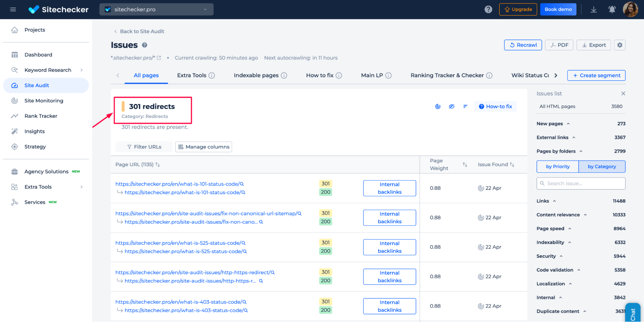Collapse the Indexability category

pos(570,243)
